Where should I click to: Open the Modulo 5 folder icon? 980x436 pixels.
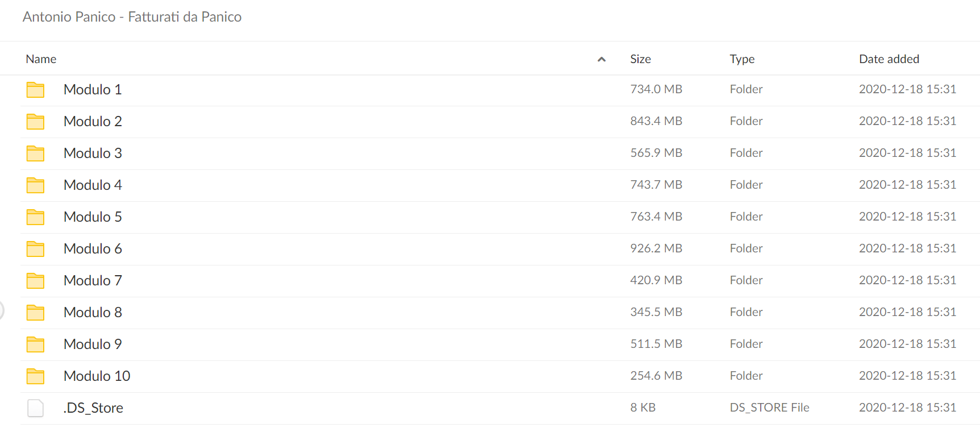tap(35, 217)
